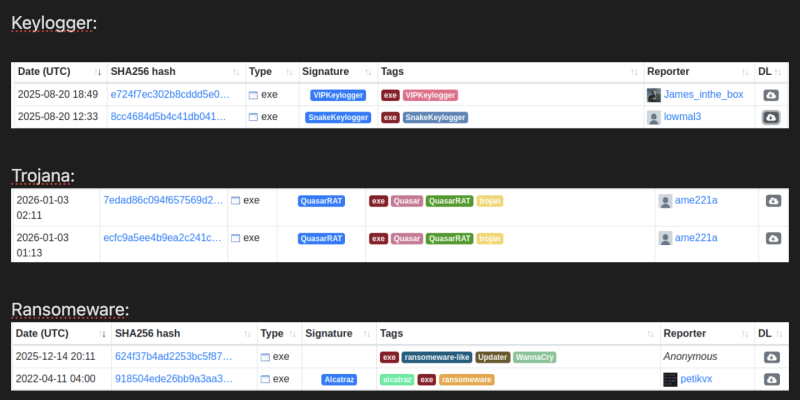
Task: Open hash link 8cc4684d5b4c41db041
Action: [x=168, y=117]
